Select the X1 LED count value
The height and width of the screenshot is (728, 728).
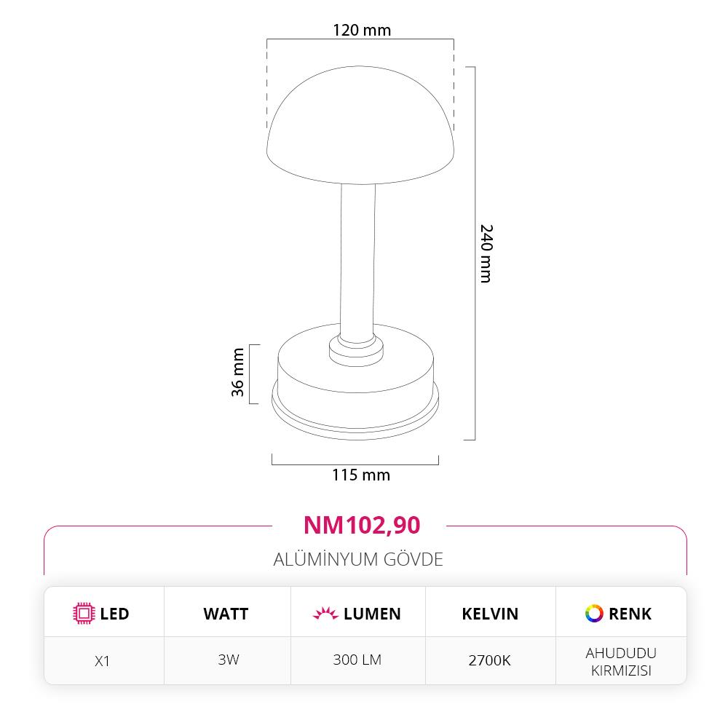click(x=103, y=661)
